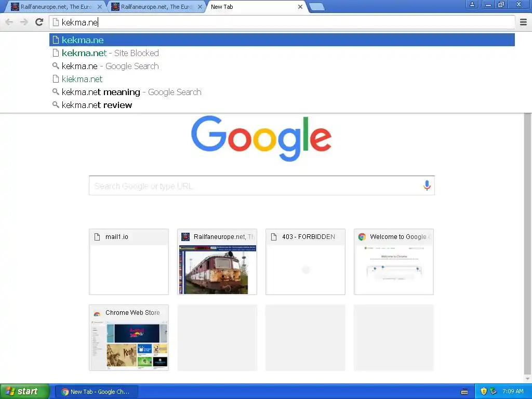Open the Railfaneurope.net thumbnail tile
The image size is (532, 399).
[217, 262]
